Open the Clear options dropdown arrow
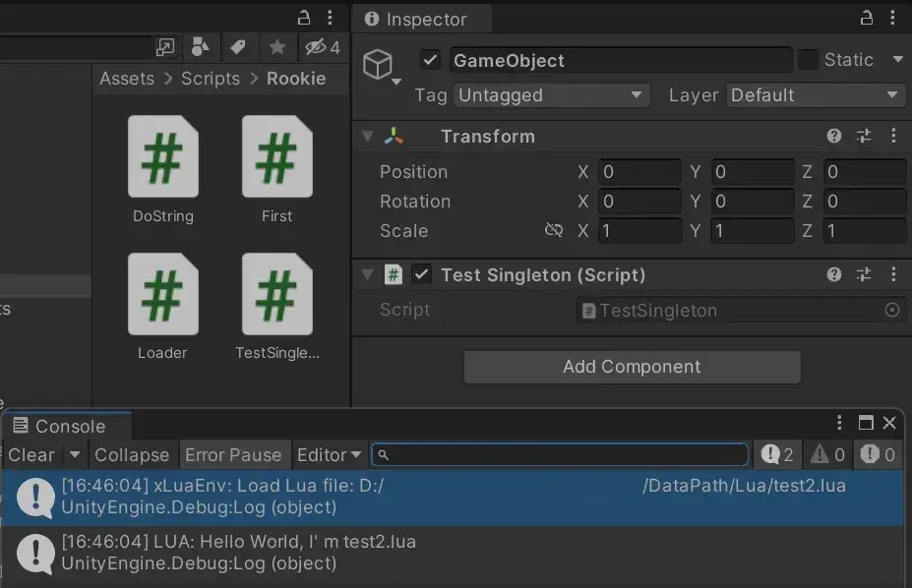The width and height of the screenshot is (912, 588). (75, 455)
